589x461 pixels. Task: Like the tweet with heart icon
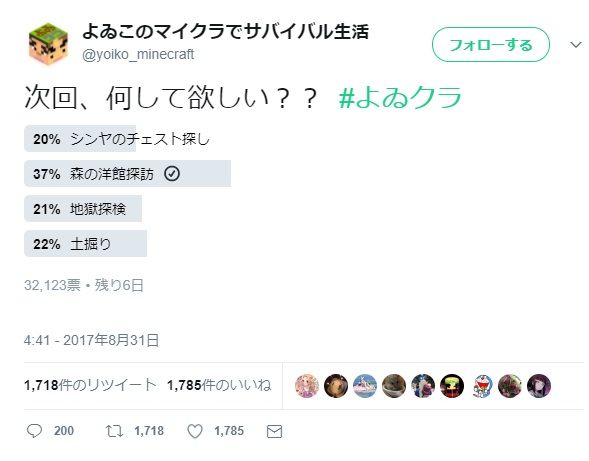pos(195,431)
